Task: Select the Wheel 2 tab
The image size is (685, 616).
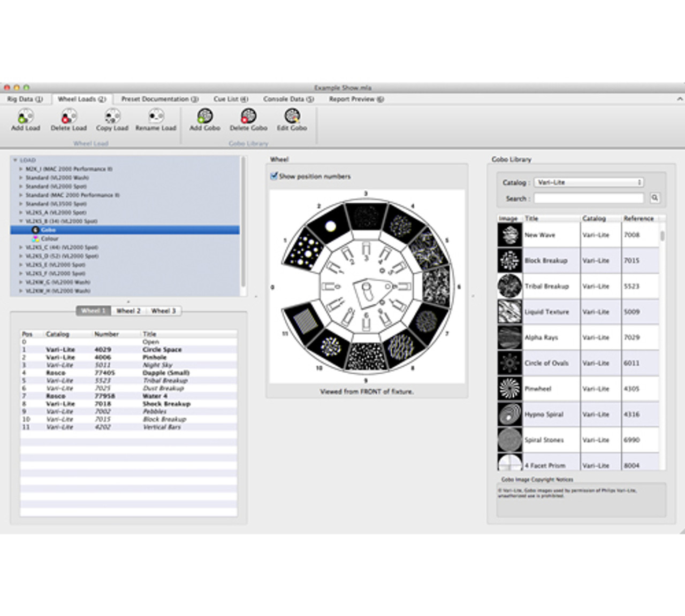Action: (128, 311)
